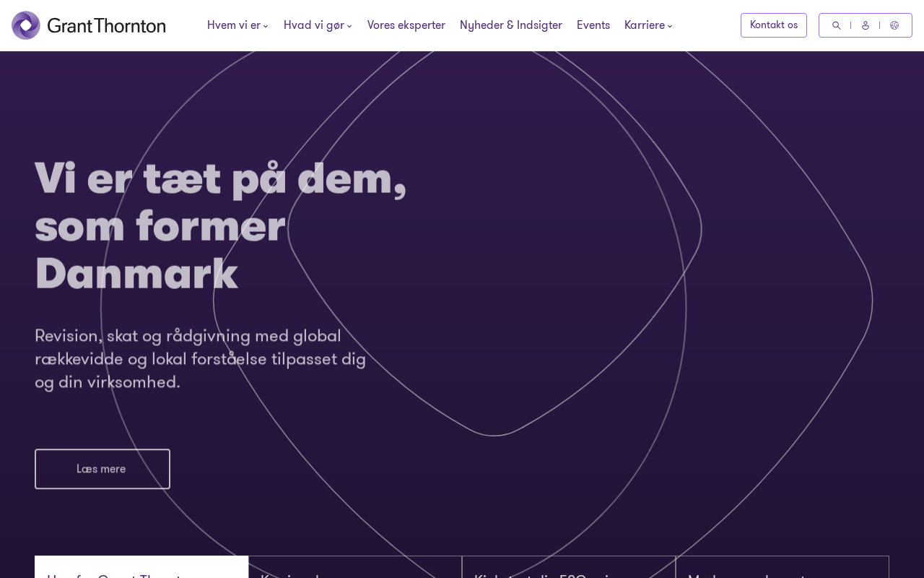This screenshot has height=578, width=924.
Task: Click the heading "Vi er tæt på dem"
Action: click(221, 225)
